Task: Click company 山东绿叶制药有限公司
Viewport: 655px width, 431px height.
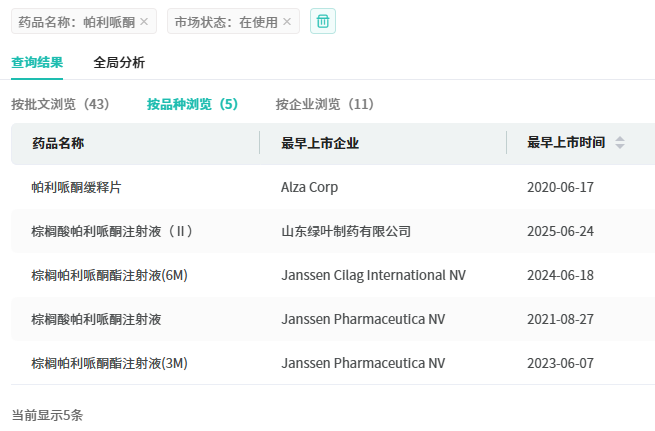Action: click(346, 231)
